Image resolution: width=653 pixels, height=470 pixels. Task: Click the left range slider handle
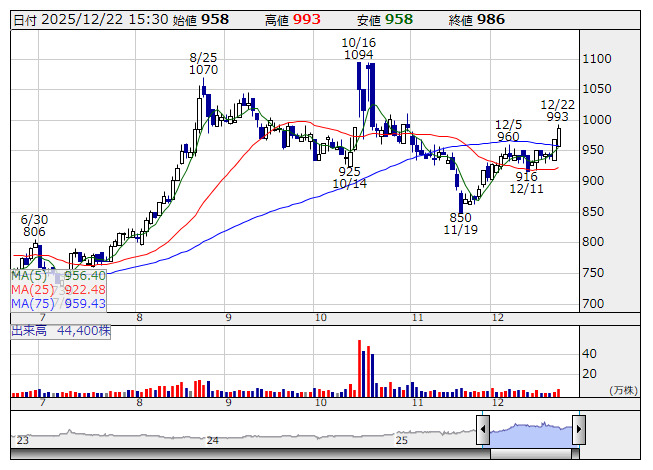pyautogui.click(x=483, y=431)
